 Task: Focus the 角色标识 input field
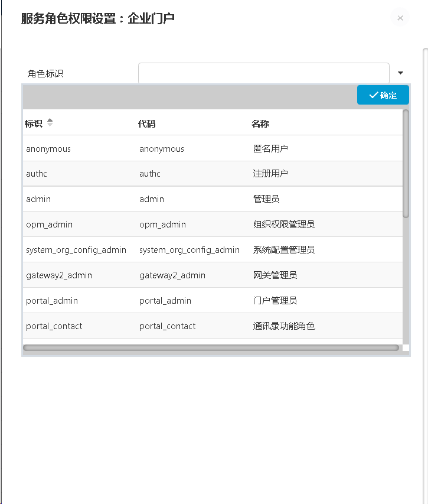tap(264, 73)
